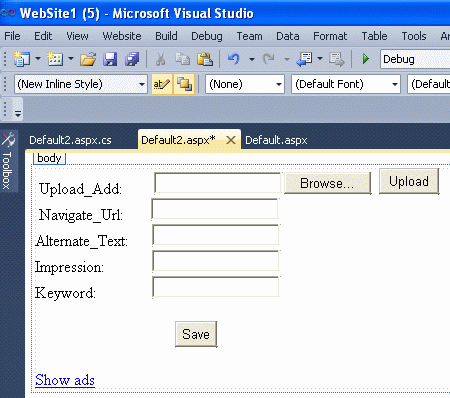Click the Copy icon
450x398 pixels.
click(x=182, y=59)
